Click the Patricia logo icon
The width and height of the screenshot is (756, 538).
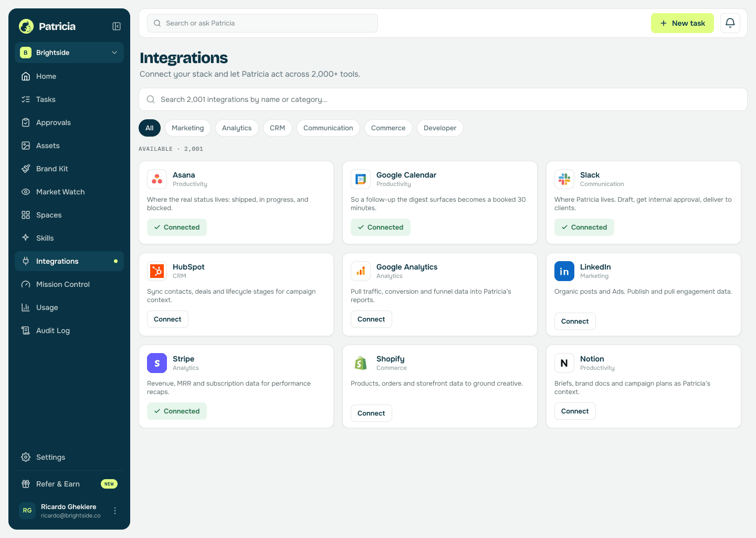26,26
